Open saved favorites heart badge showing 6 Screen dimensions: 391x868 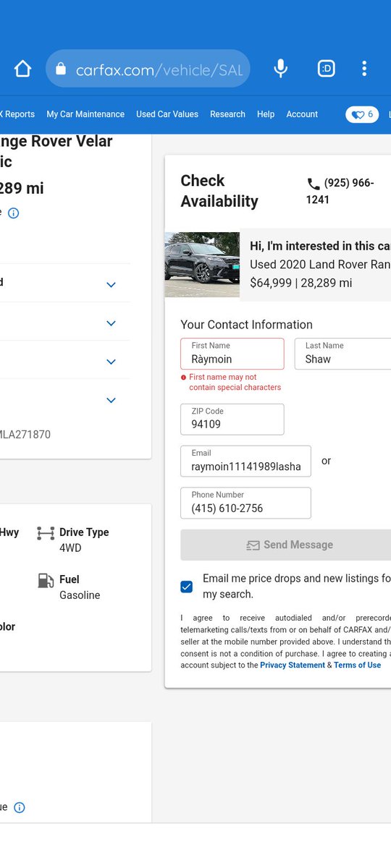[x=362, y=114]
